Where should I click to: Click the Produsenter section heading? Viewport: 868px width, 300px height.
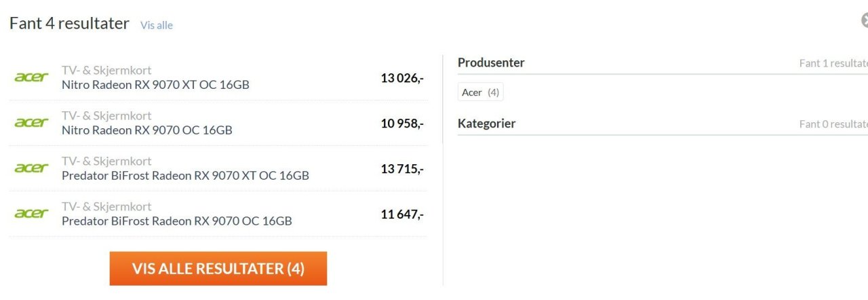tap(491, 62)
